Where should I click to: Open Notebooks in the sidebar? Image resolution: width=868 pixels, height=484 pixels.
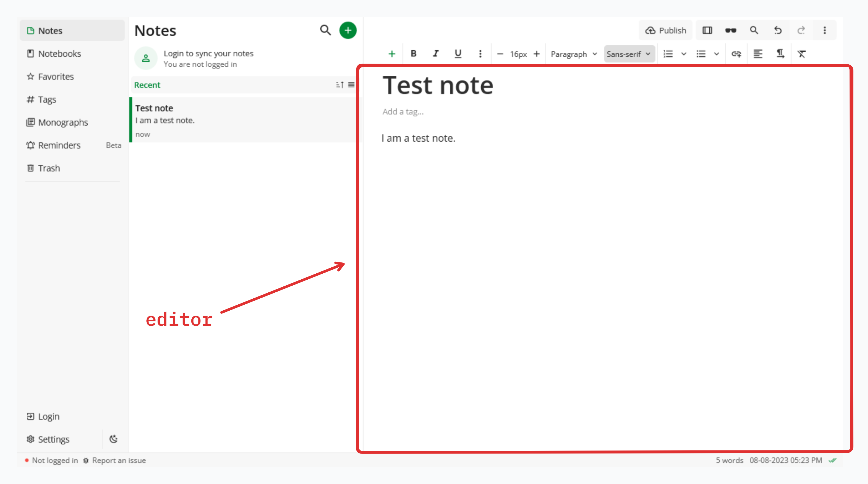point(59,54)
